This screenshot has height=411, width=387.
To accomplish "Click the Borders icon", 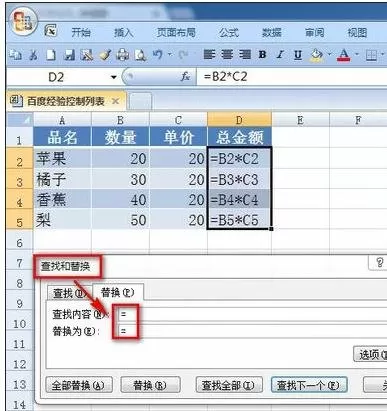I will point(371,55).
